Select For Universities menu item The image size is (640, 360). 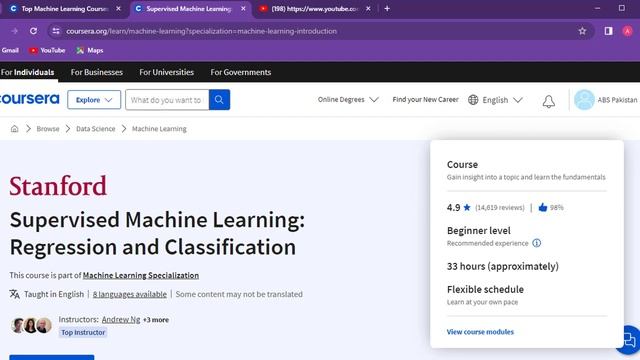166,72
